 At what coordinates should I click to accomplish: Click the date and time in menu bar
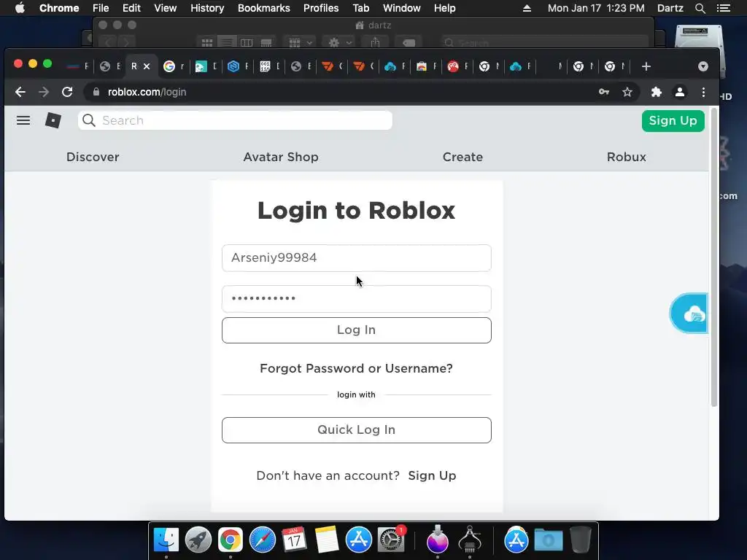click(x=596, y=8)
